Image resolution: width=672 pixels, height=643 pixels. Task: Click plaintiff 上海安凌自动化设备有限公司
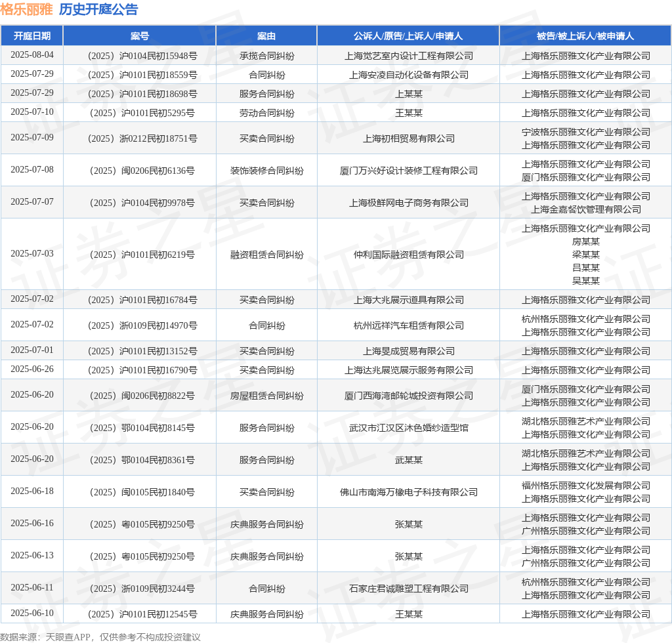[408, 75]
